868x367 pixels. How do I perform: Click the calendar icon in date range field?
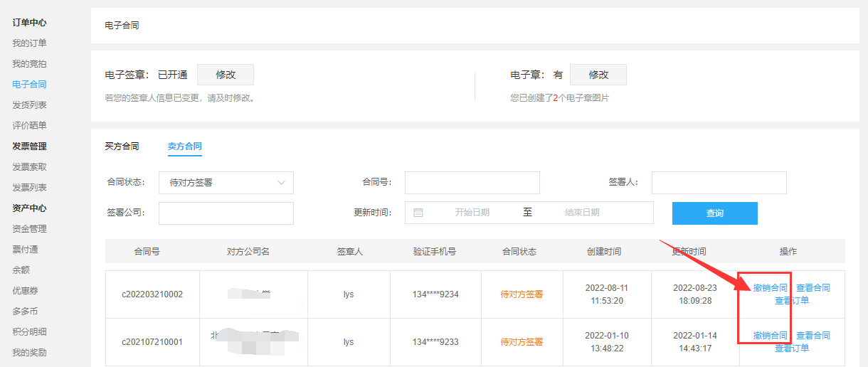[x=418, y=213]
